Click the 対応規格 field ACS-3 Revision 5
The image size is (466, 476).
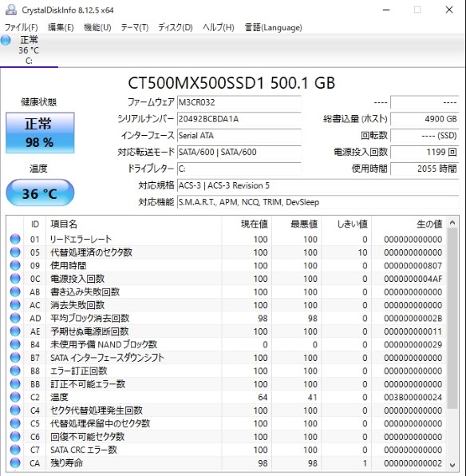tap(318, 185)
